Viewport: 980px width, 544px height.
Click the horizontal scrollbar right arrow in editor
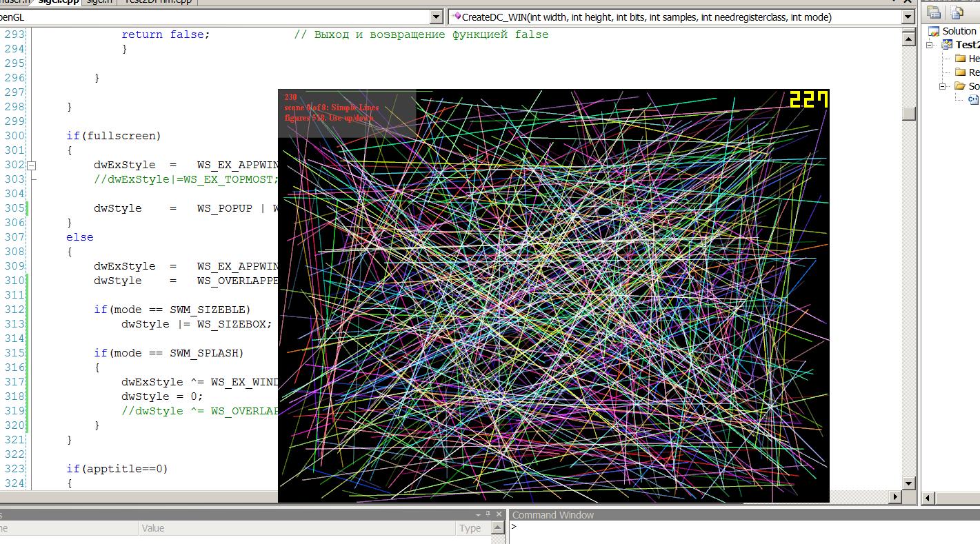896,496
